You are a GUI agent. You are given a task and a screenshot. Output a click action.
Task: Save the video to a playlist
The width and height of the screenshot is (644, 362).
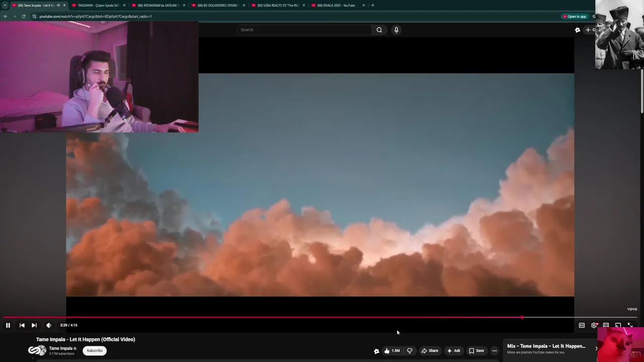tap(476, 351)
